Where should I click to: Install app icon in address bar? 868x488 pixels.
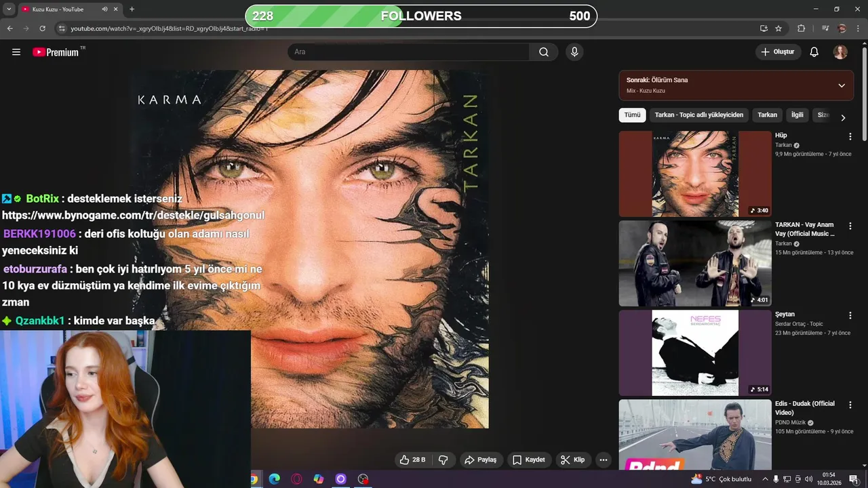[x=764, y=28]
